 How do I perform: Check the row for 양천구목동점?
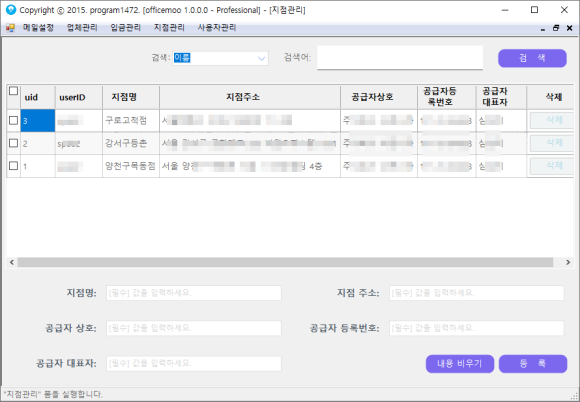tap(13, 166)
